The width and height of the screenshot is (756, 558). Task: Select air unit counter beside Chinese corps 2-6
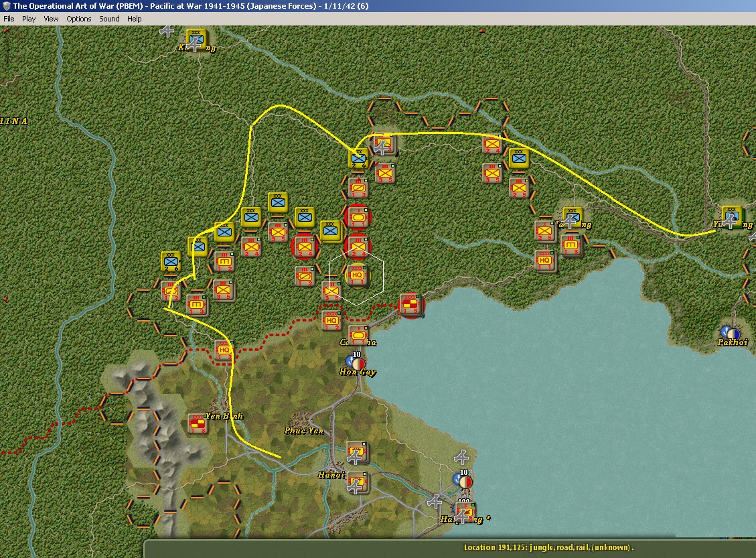pos(384,144)
